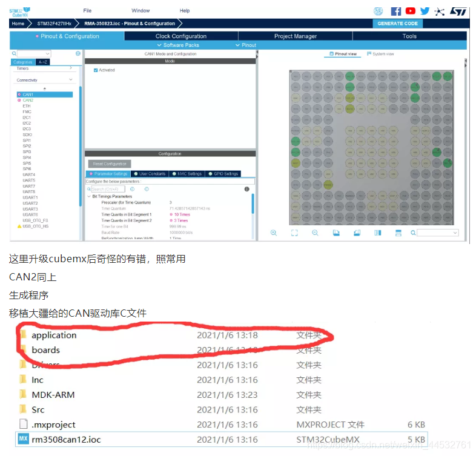Open the Parameter Settings tab
Screen dimensions: 476x456
108,174
